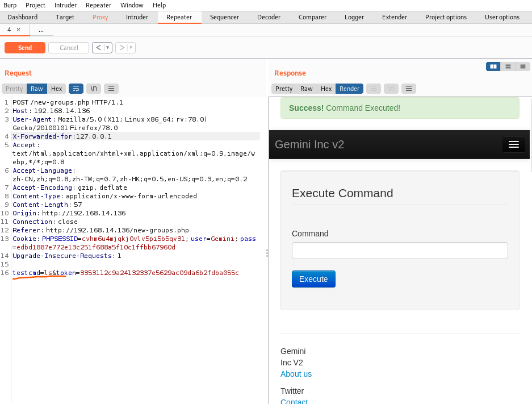The image size is (532, 404).
Task: Select combined single-panel layout icon
Action: coord(522,66)
